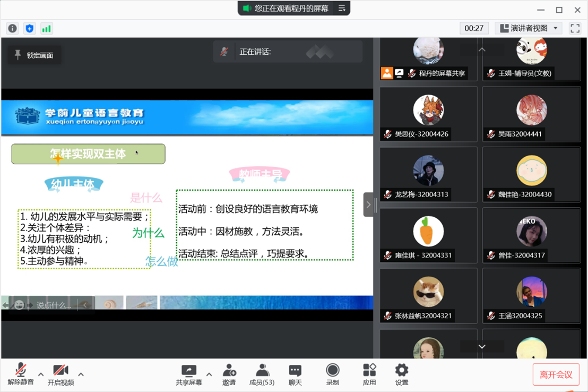Turn on camera with 开启视频
The height and width of the screenshot is (392, 588).
[x=60, y=374]
